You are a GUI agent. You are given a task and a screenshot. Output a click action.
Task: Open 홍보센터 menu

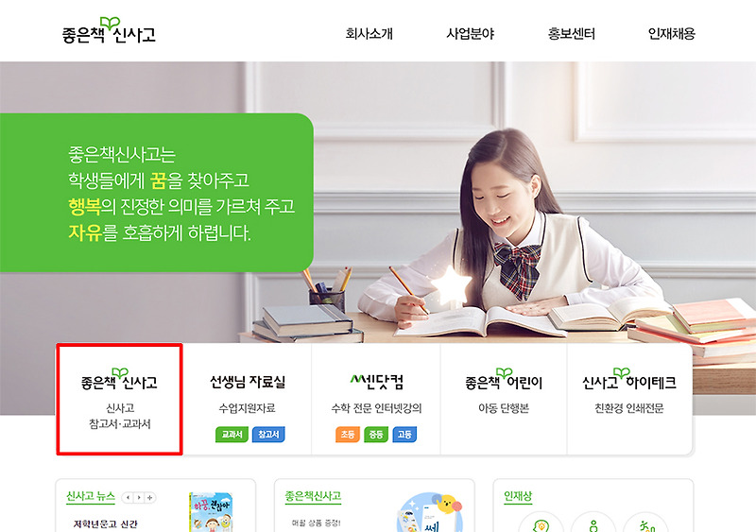click(572, 33)
